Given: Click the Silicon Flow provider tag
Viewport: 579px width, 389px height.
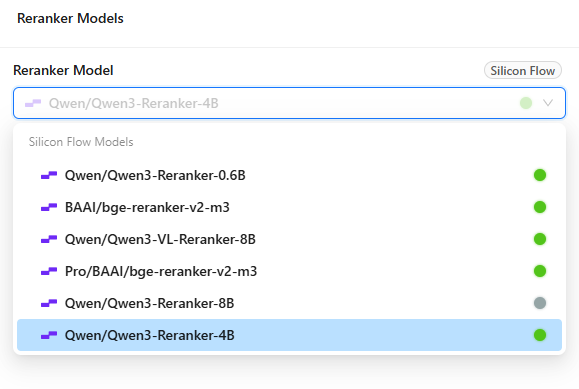Looking at the screenshot, I should 523,71.
